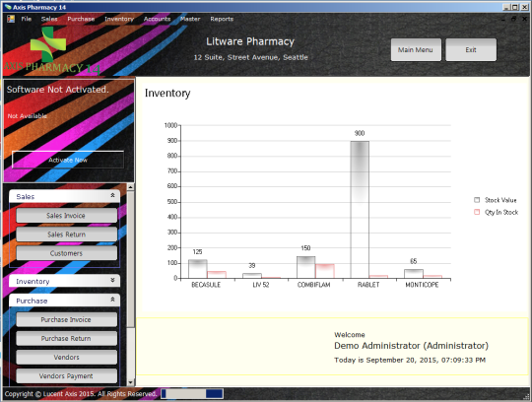The height and width of the screenshot is (402, 532).
Task: Click the Axis Pharmacy 14 title bar icon
Action: pos(8,7)
